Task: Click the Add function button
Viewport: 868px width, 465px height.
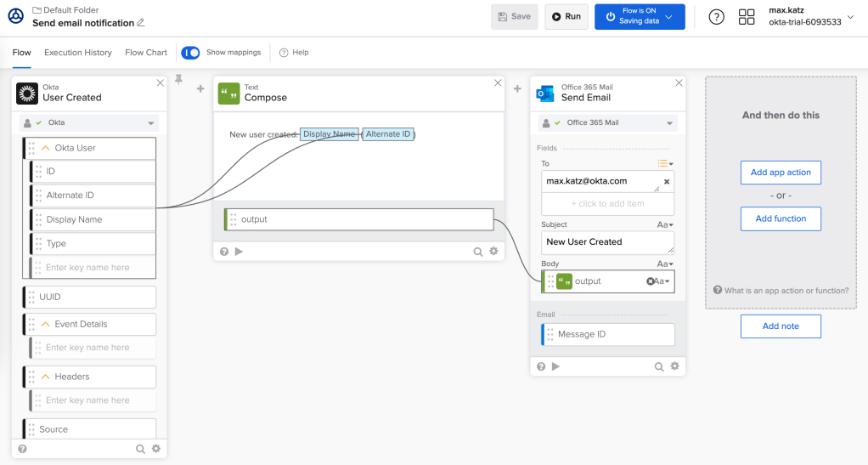Action: coord(781,218)
